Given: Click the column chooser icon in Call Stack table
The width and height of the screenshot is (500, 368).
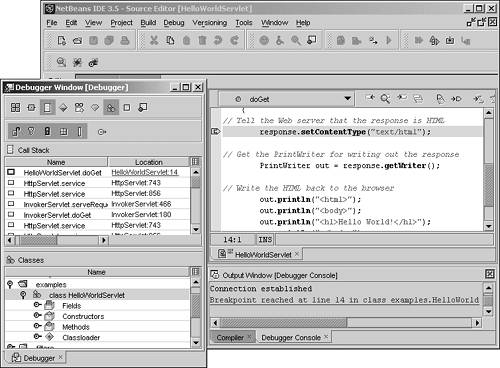Looking at the screenshot, I should (x=195, y=162).
